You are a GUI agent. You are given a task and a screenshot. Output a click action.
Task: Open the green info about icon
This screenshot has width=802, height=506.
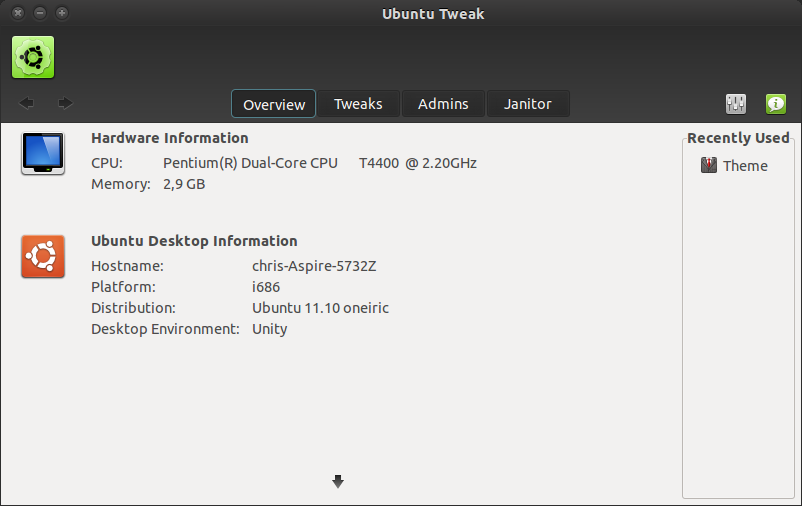776,104
